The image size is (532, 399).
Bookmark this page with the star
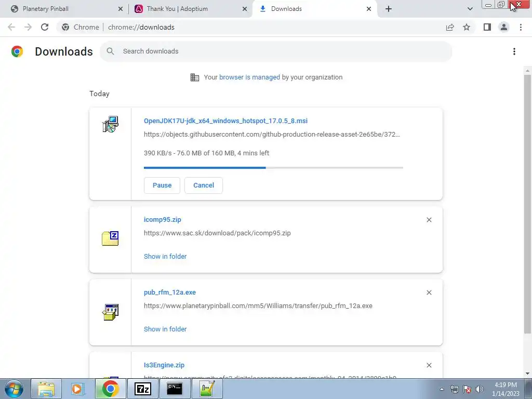(467, 27)
